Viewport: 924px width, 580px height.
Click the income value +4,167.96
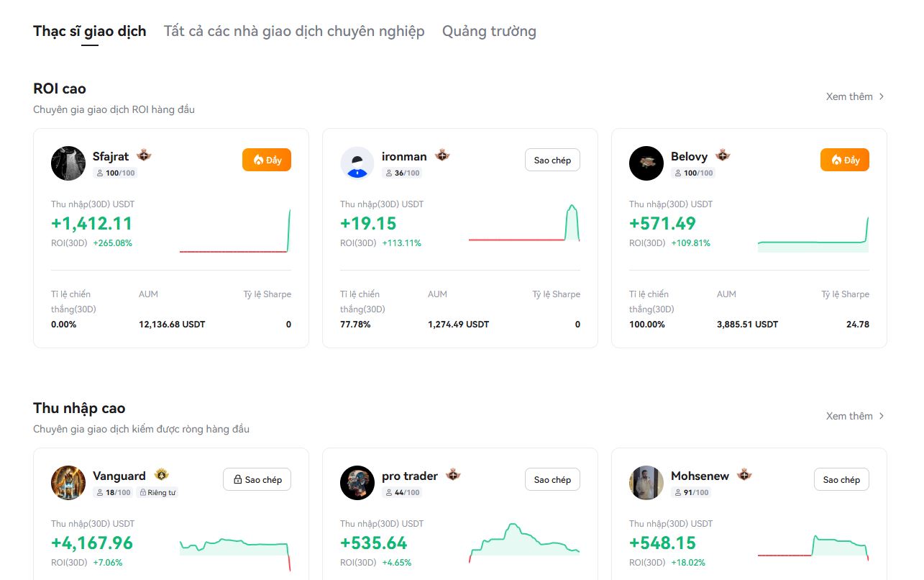click(x=92, y=543)
